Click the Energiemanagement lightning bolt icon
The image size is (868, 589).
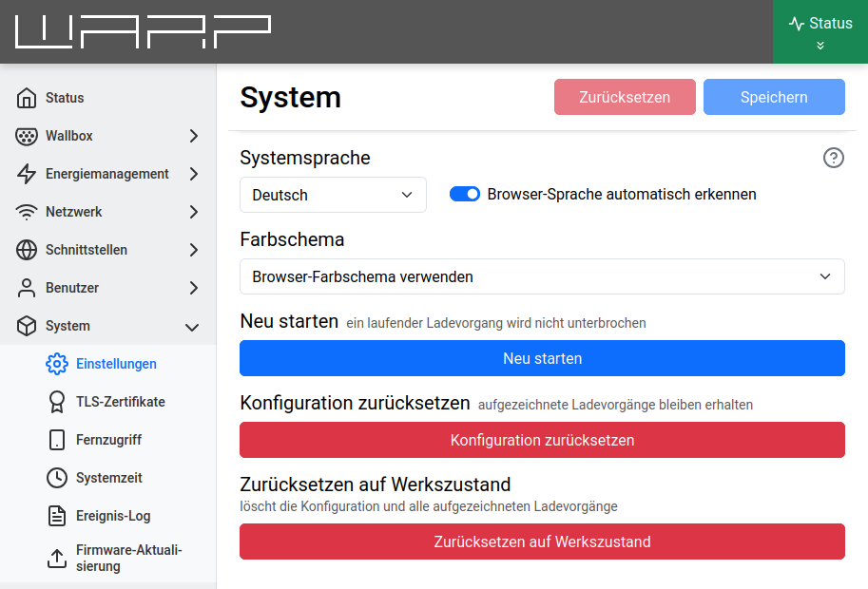[x=27, y=174]
